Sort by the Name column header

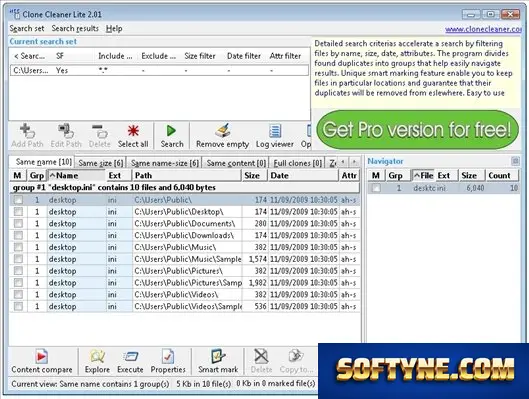77,175
